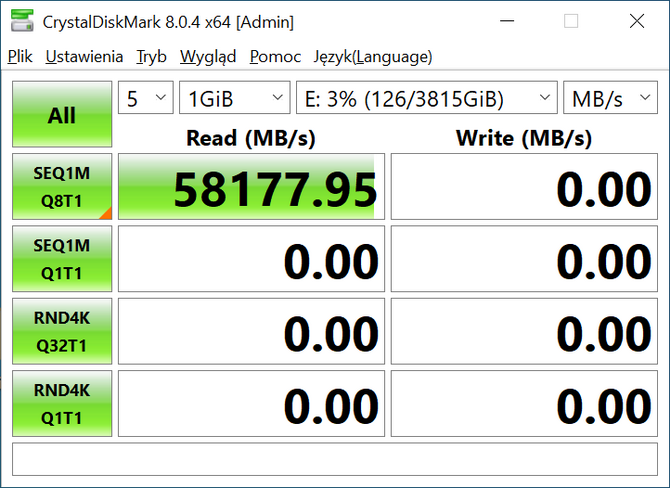This screenshot has width=670, height=488.
Task: Click the SEQ1M Q8T1 write result 0.00
Action: pos(524,186)
